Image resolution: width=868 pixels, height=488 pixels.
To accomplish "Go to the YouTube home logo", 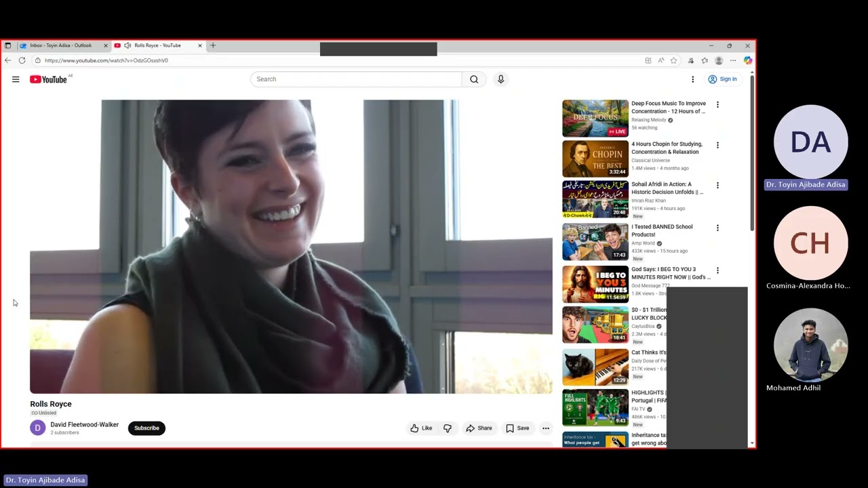I will [48, 79].
